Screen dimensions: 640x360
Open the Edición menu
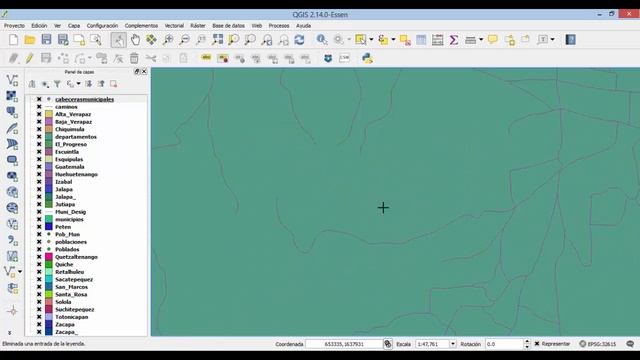pos(39,25)
